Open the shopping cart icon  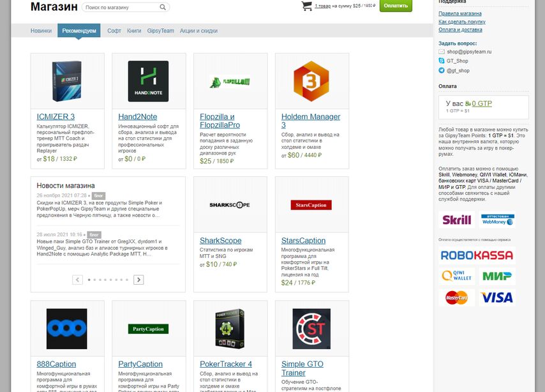pos(306,6)
